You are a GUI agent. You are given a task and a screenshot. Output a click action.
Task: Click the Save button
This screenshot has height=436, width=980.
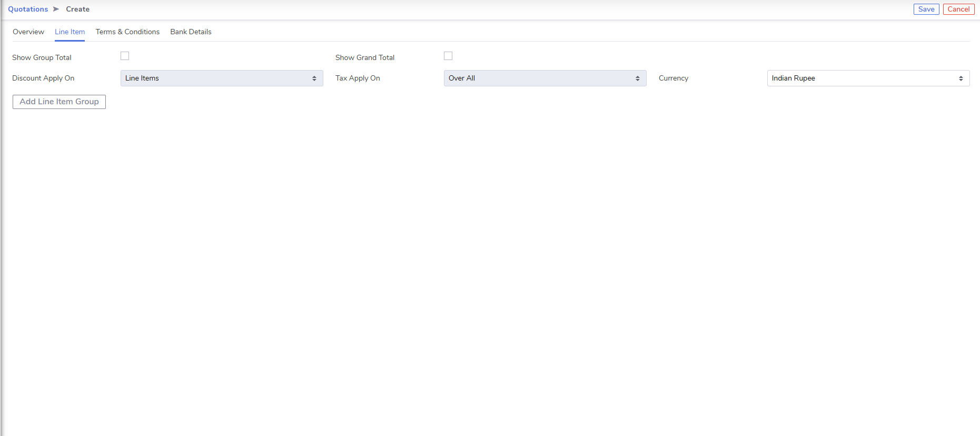[x=926, y=9]
